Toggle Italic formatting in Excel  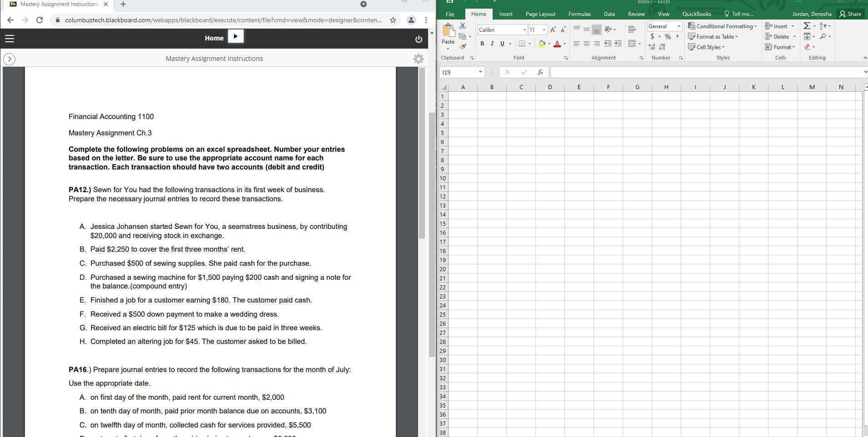(492, 44)
